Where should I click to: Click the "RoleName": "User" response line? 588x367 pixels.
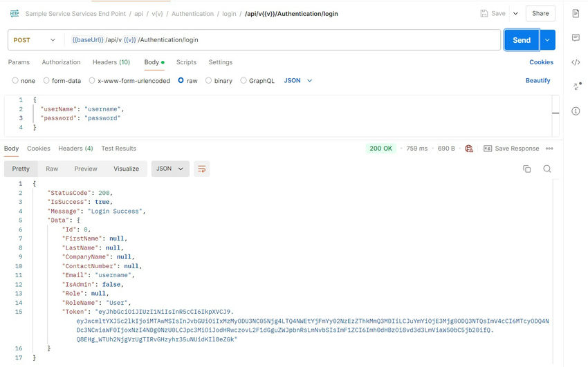point(97,303)
